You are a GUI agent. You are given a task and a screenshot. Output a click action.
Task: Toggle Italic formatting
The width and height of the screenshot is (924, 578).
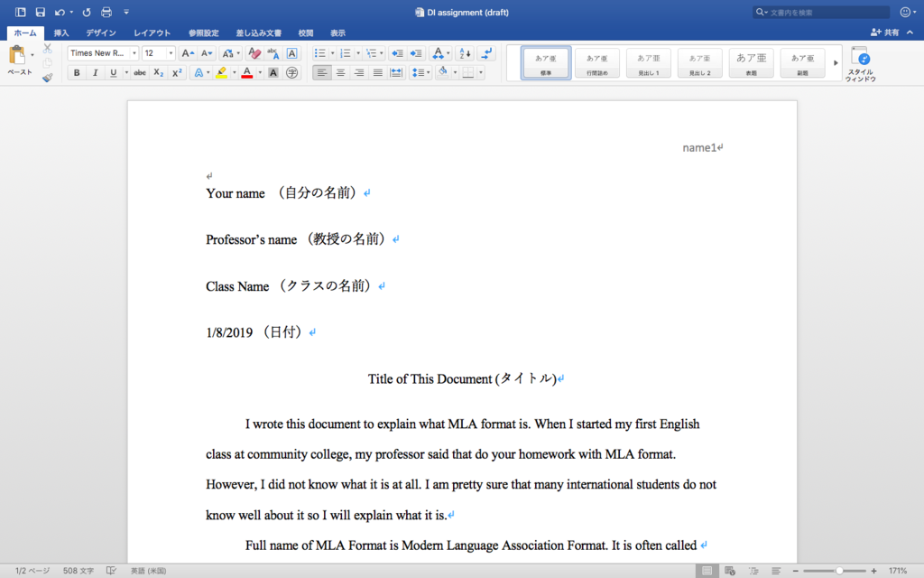[95, 72]
